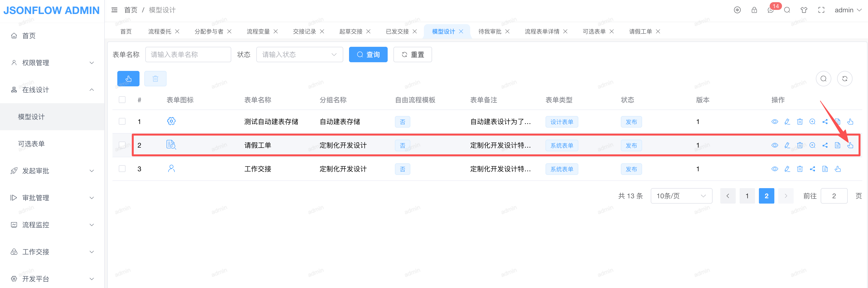Image resolution: width=868 pixels, height=288 pixels.
Task: Click the round refresh icon above the table
Action: point(844,78)
